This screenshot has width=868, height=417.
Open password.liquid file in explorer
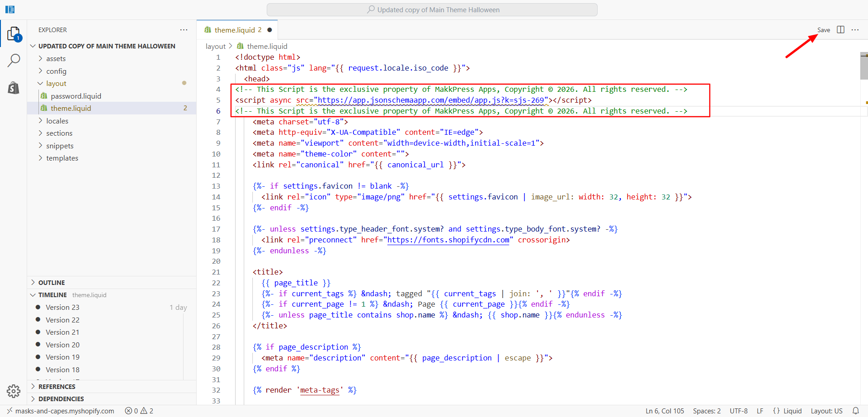click(76, 96)
